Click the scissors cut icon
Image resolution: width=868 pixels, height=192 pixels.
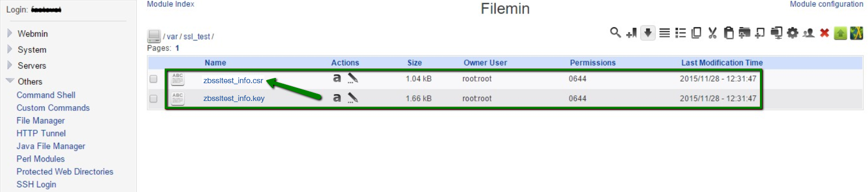point(712,33)
